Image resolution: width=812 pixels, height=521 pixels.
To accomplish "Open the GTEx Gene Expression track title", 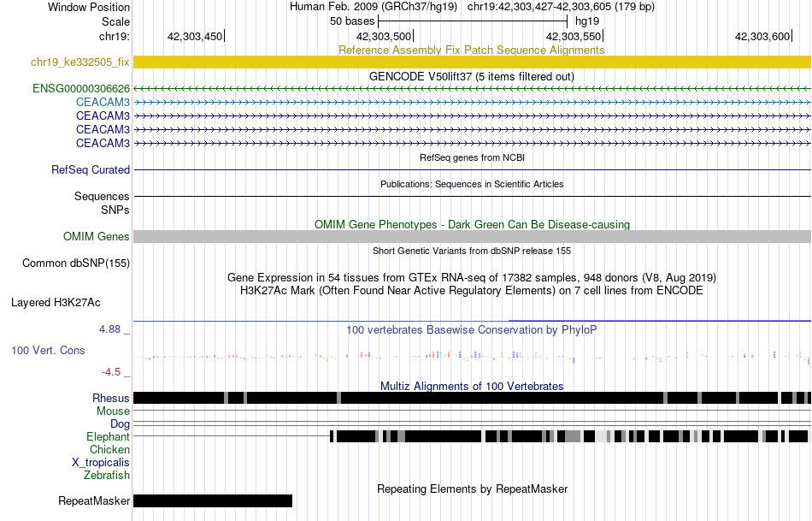I will click(x=472, y=277).
